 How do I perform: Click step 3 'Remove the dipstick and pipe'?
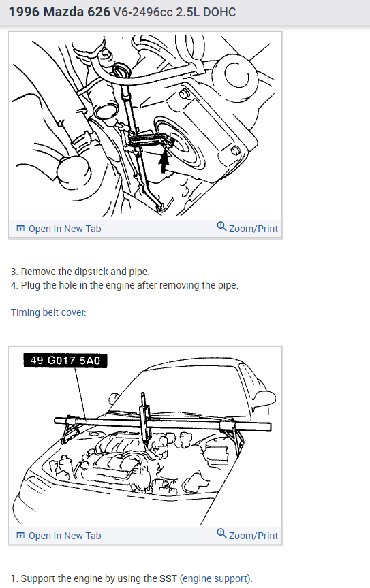(x=80, y=272)
